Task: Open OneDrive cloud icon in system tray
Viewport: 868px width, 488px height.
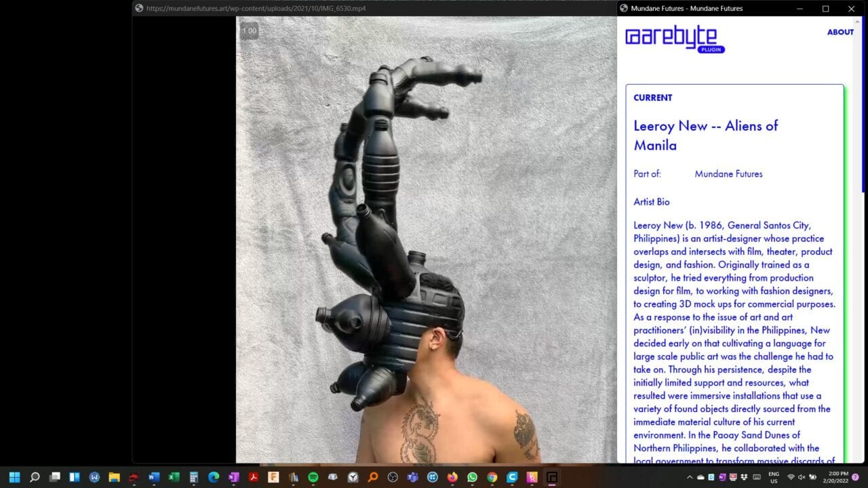Action: pyautogui.click(x=701, y=477)
